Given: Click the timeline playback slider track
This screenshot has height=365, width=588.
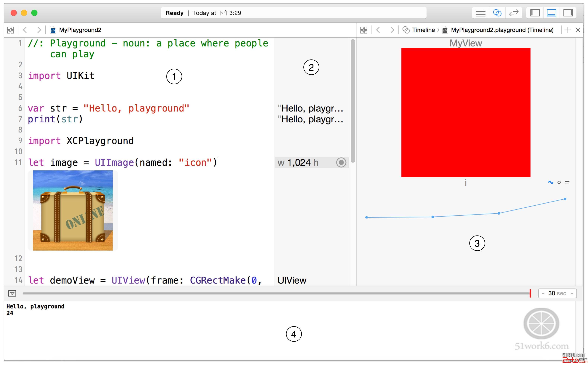Looking at the screenshot, I should tap(265, 293).
